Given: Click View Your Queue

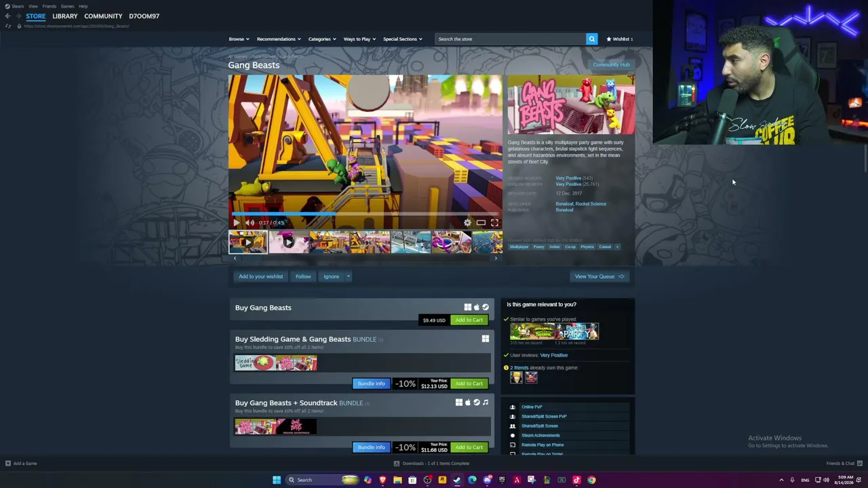Looking at the screenshot, I should tap(599, 276).
